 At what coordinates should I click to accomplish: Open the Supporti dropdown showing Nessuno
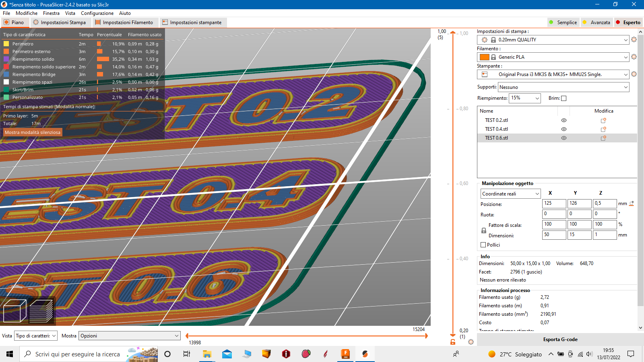563,87
